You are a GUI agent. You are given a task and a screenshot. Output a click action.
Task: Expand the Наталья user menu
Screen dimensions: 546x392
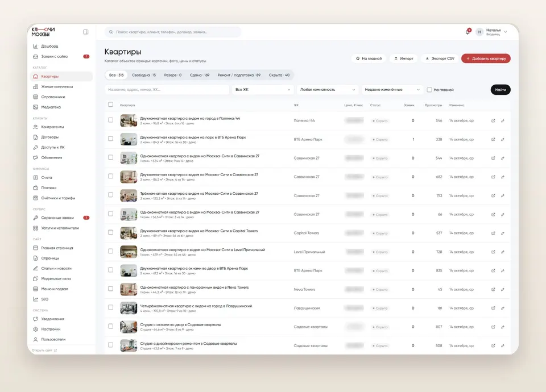pos(491,32)
